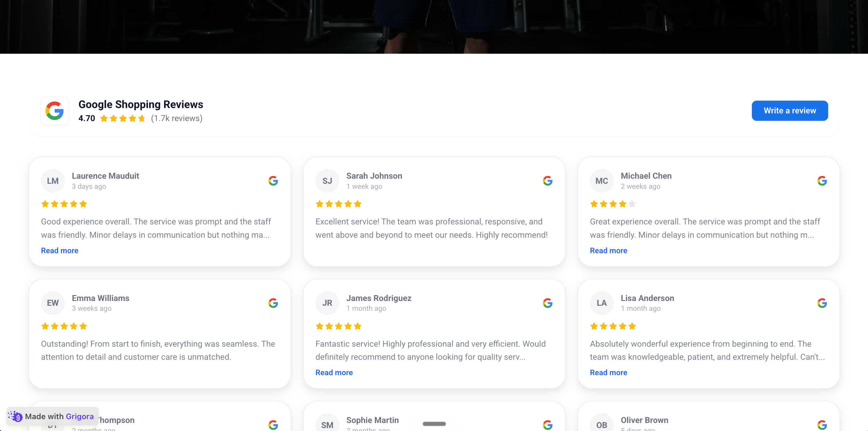Click the Write a review button
Viewport: 868px width, 431px height.
[790, 111]
